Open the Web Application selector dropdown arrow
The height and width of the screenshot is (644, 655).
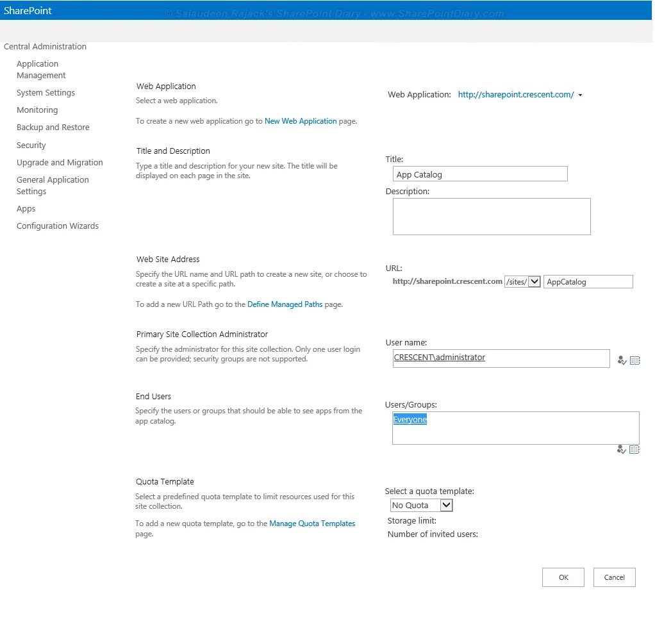coord(580,95)
